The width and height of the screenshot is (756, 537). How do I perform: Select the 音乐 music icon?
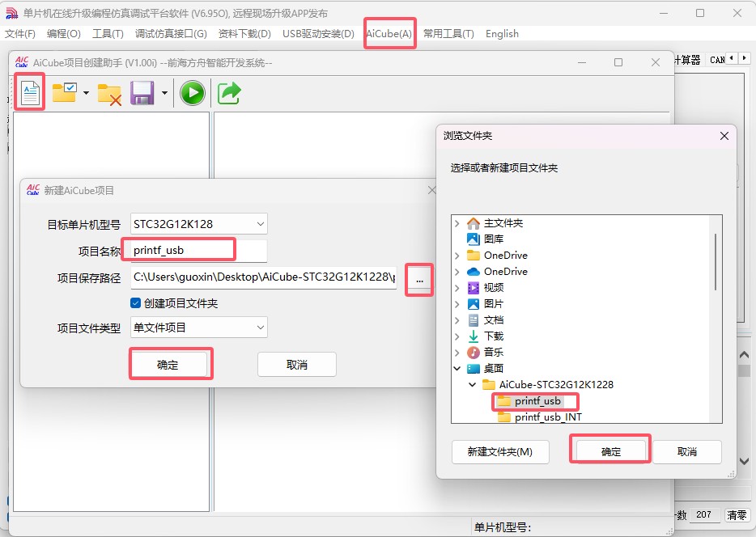[x=474, y=353]
